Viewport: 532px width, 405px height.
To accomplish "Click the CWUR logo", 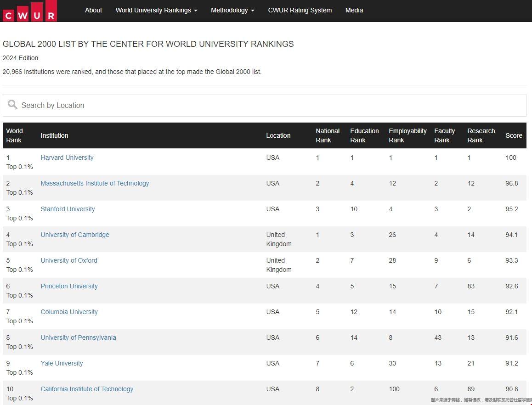I will pyautogui.click(x=29, y=11).
